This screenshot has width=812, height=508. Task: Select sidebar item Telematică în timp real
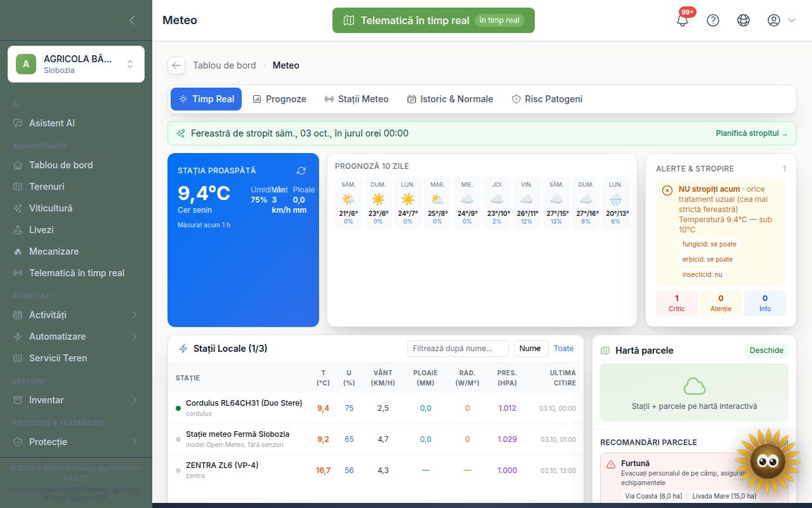pos(76,273)
